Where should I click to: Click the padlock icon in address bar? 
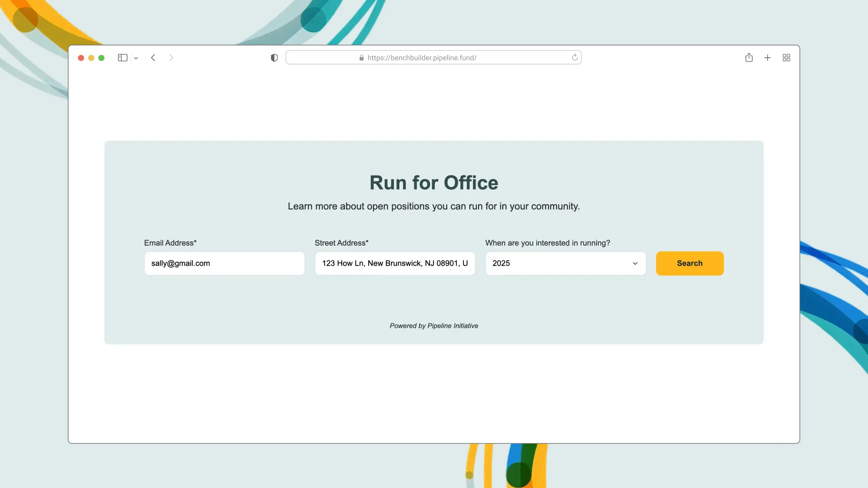pyautogui.click(x=361, y=58)
